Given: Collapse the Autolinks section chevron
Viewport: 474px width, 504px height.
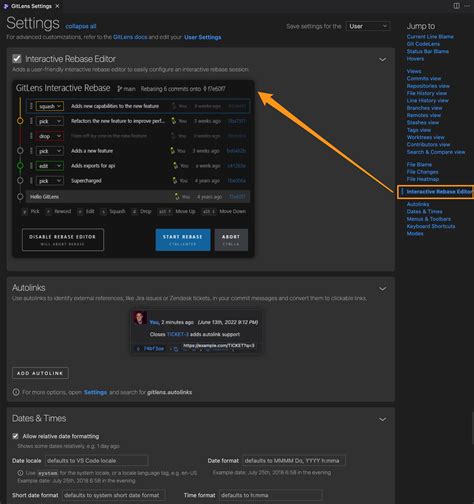Looking at the screenshot, I should pyautogui.click(x=383, y=289).
